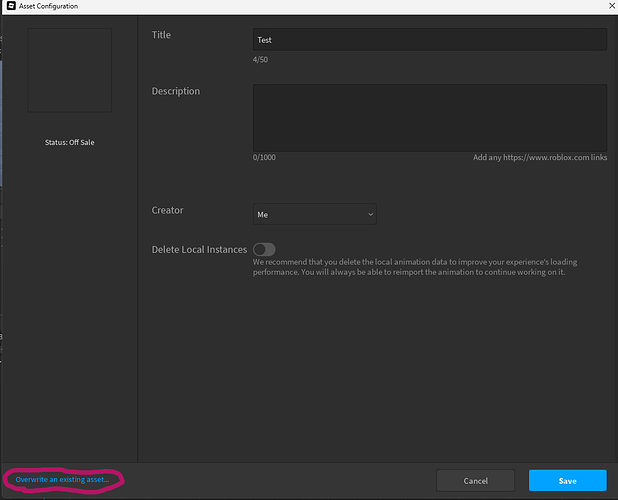Click the 4/50 title character counter
Viewport: 618px width, 500px height.
click(x=260, y=60)
